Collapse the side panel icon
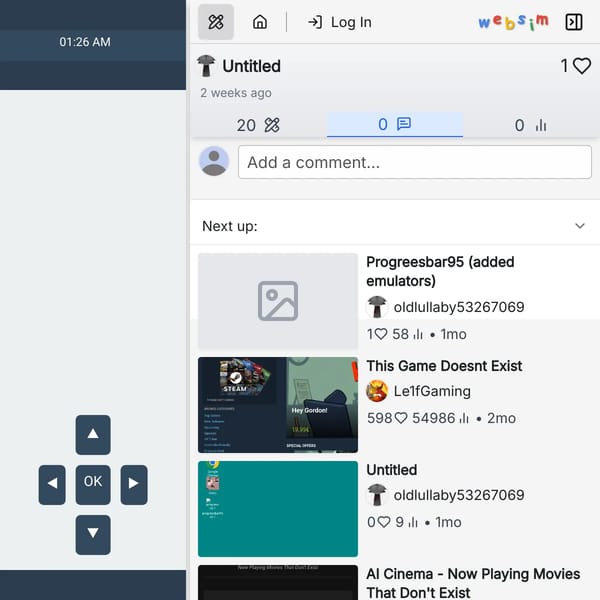 574,22
